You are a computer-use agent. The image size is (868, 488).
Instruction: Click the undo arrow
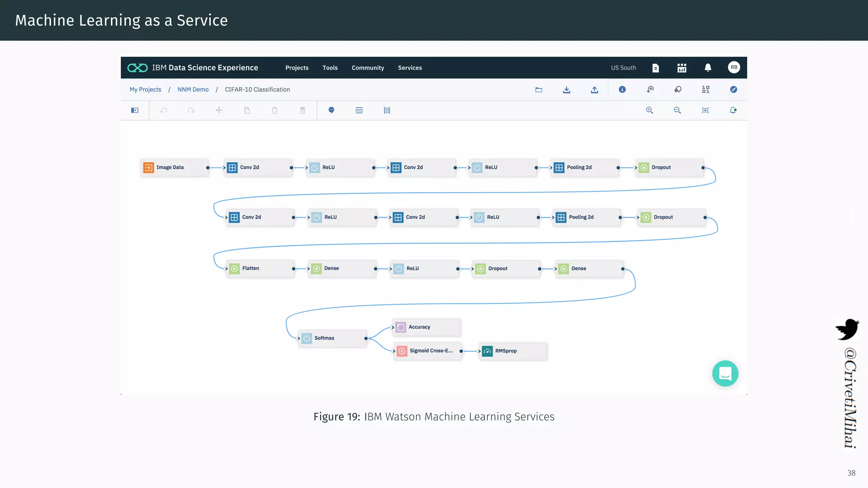164,110
